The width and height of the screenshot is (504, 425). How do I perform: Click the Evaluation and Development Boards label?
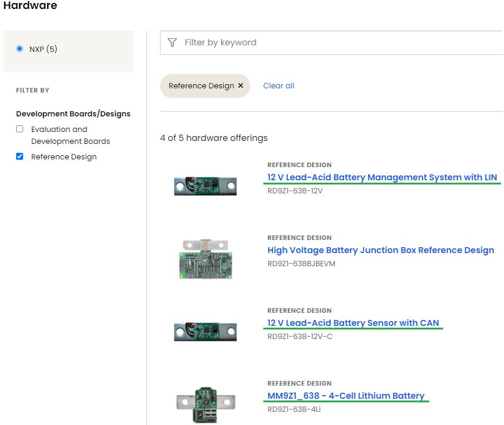pos(70,135)
